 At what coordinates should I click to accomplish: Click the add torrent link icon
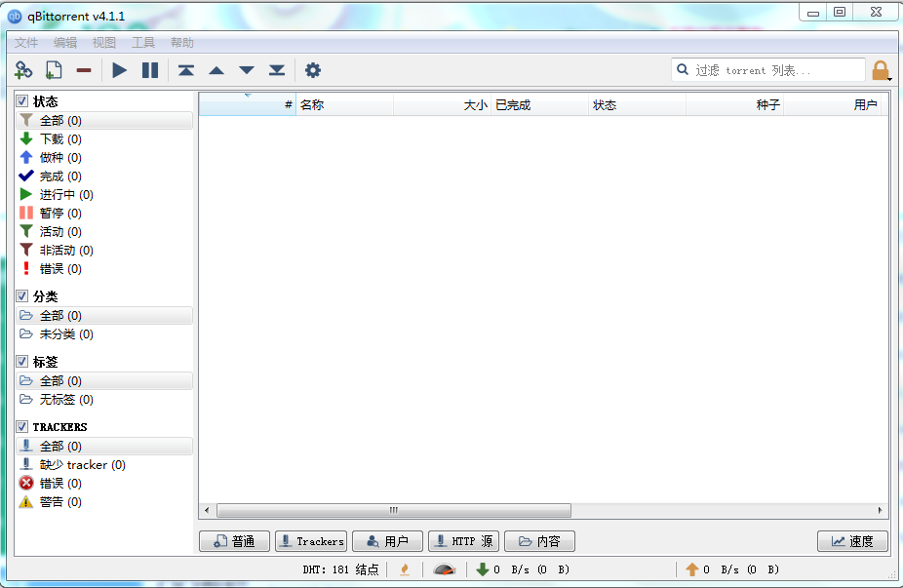click(23, 70)
